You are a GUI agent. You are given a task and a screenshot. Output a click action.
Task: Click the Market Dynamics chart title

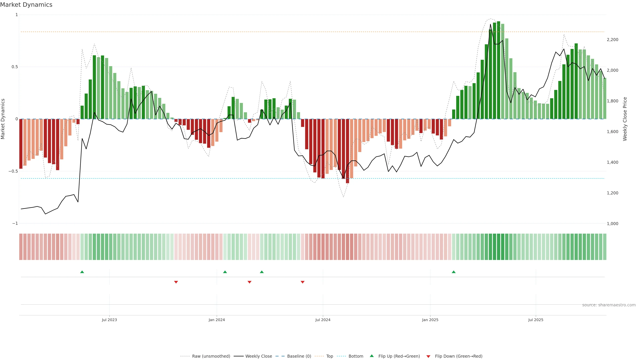coord(26,5)
